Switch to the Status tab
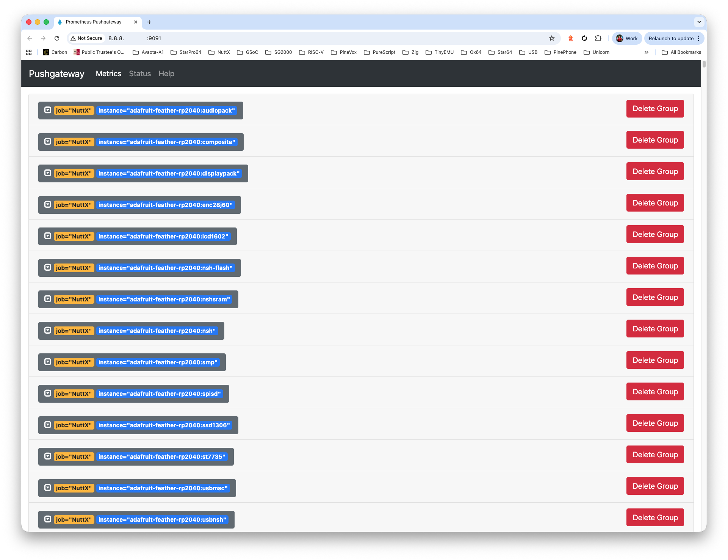 pyautogui.click(x=140, y=74)
